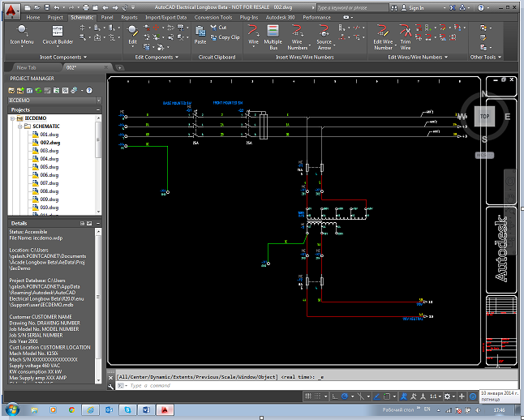Click Copy Clip in Circuit Clipboard

[225, 37]
